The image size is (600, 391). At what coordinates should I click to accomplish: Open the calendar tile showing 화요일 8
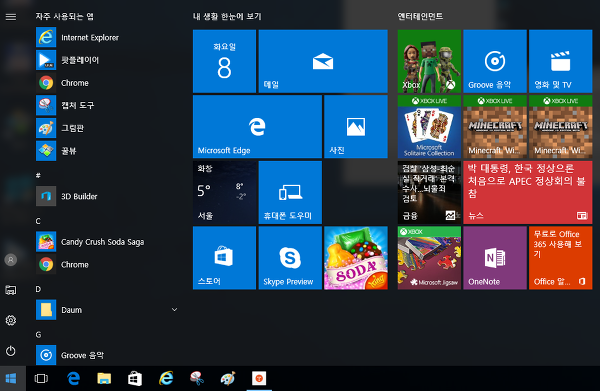tap(224, 61)
